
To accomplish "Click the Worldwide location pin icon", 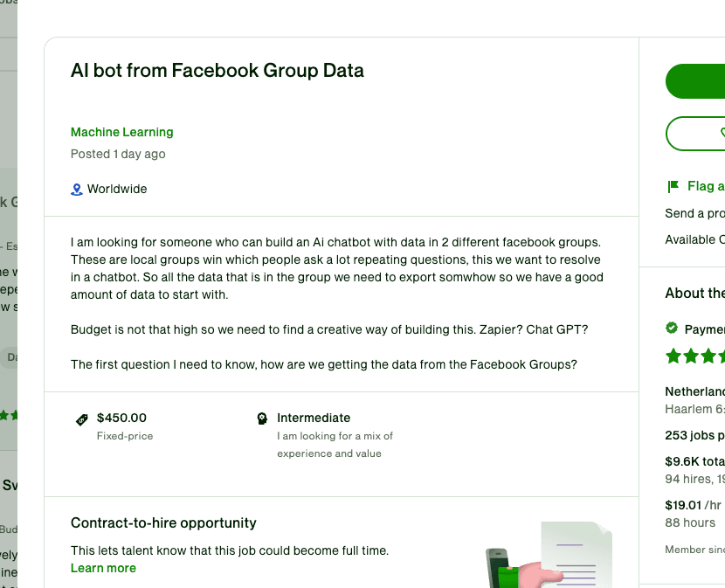I will click(x=77, y=189).
